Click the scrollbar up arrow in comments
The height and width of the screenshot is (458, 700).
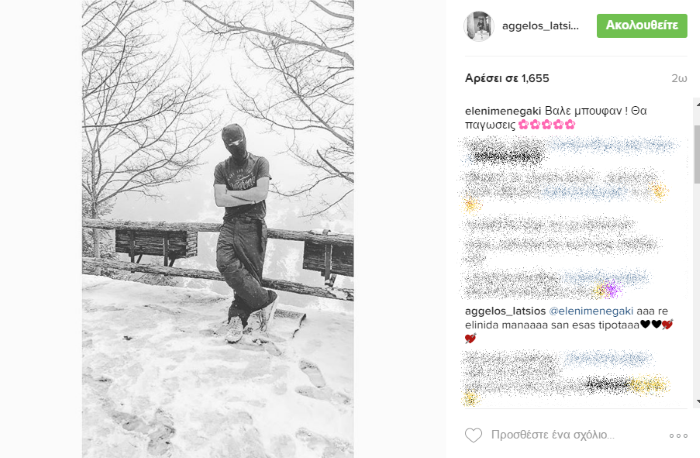[x=697, y=103]
